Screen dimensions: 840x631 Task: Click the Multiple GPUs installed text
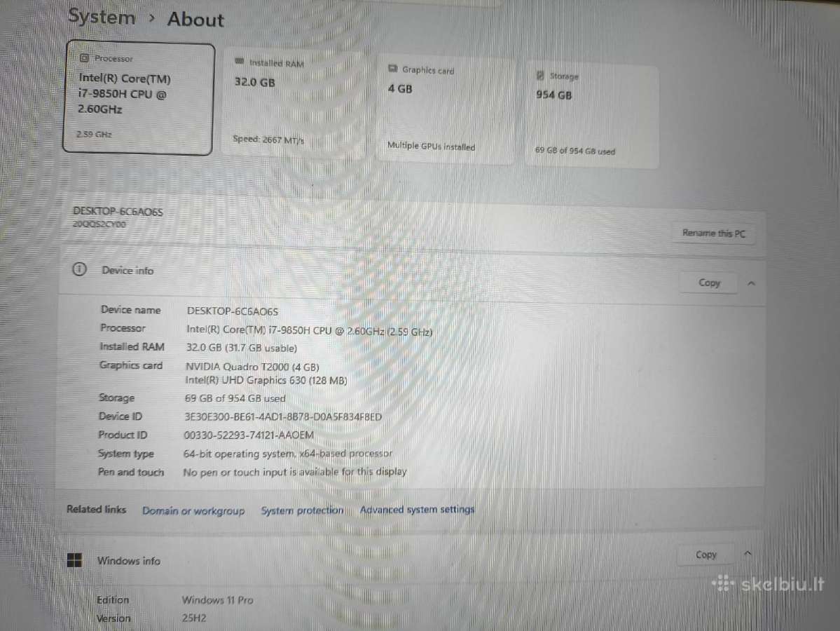pyautogui.click(x=432, y=147)
